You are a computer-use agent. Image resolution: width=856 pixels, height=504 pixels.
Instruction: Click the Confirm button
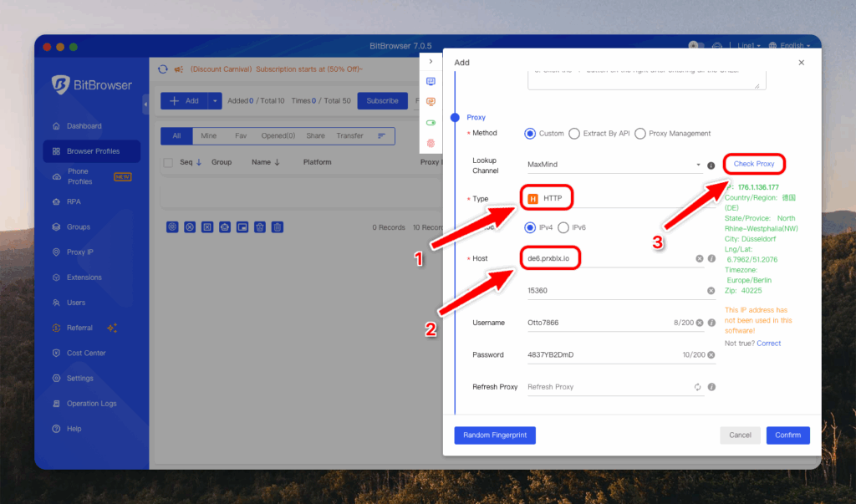coord(787,435)
